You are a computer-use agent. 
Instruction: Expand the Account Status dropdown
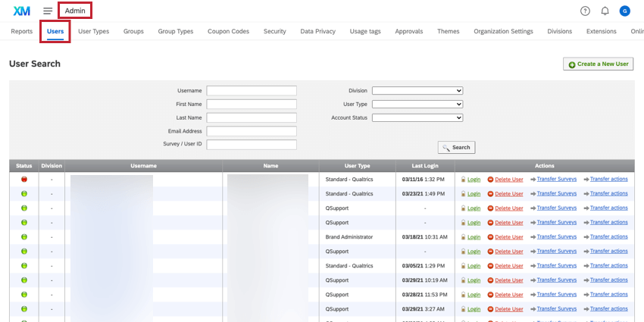click(417, 117)
